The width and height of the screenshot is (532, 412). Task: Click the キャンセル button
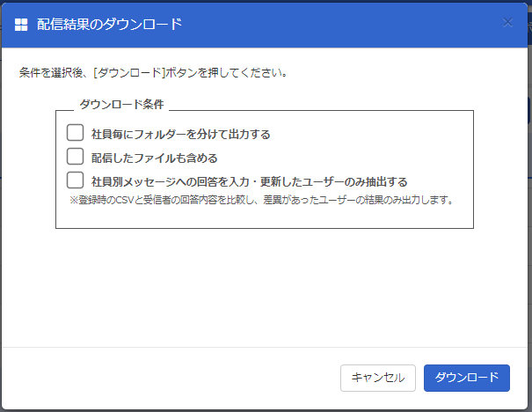[x=378, y=378]
